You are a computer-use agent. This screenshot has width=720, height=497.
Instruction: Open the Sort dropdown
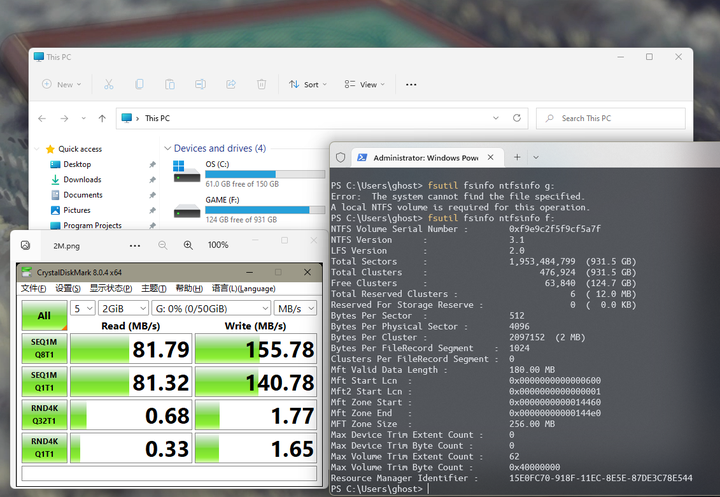[308, 85]
